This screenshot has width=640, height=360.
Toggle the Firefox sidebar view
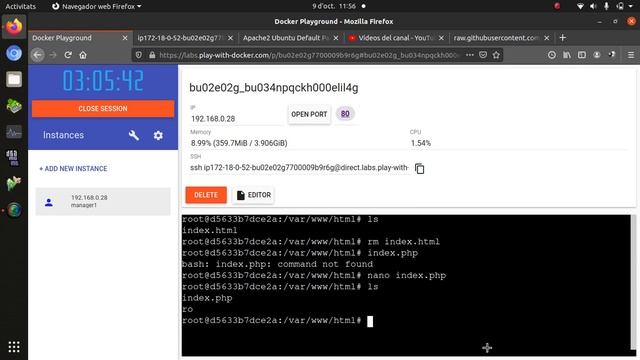pyautogui.click(x=582, y=55)
